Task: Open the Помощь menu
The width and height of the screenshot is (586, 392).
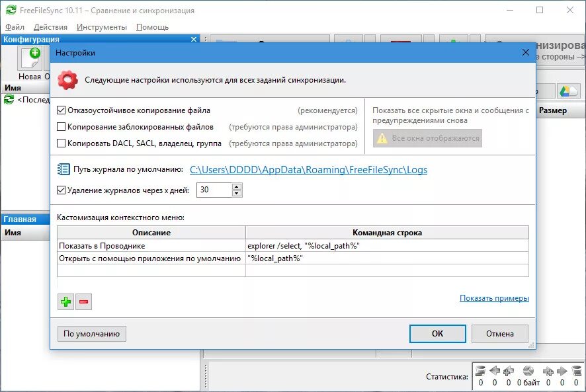Action: (153, 27)
